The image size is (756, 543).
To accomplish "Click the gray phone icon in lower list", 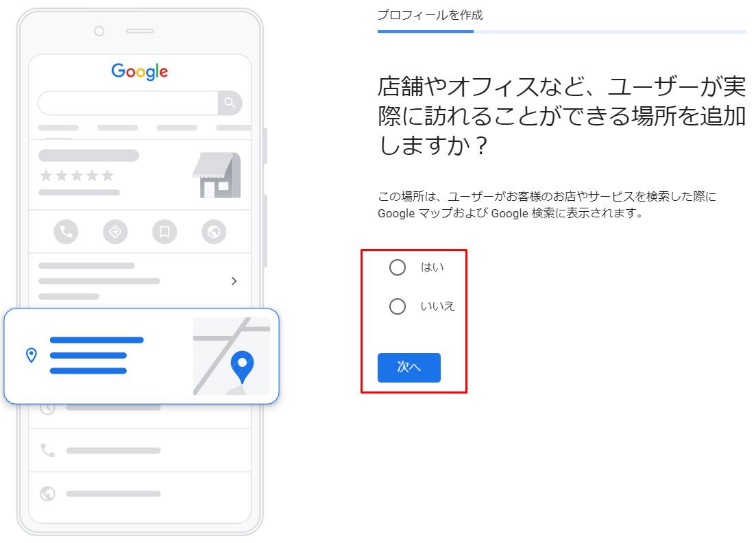I will coord(47,450).
